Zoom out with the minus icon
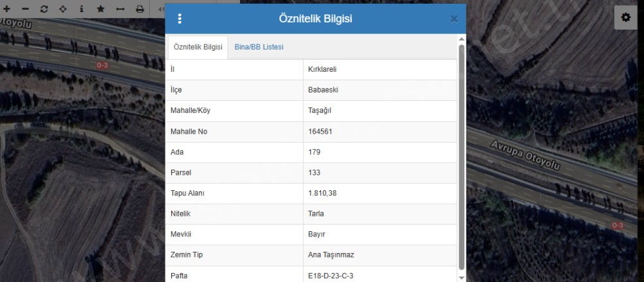 (26, 9)
